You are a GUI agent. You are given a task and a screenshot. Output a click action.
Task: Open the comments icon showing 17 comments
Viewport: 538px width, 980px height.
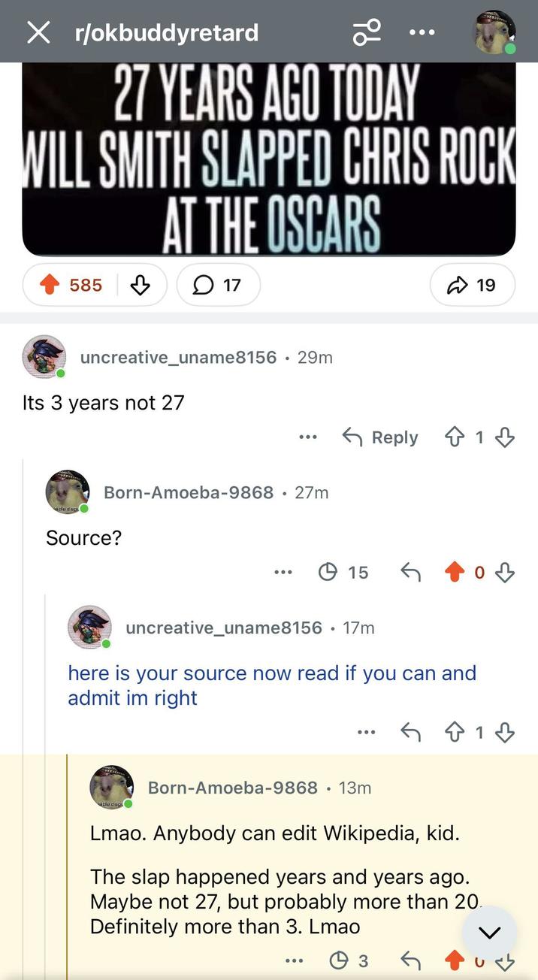tap(219, 285)
